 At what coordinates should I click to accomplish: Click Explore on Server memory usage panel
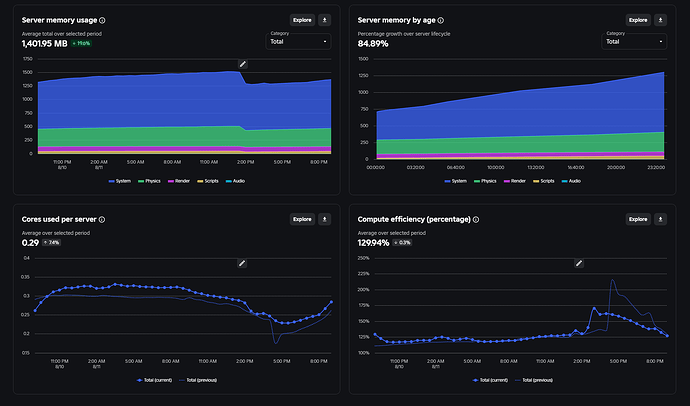pos(302,20)
